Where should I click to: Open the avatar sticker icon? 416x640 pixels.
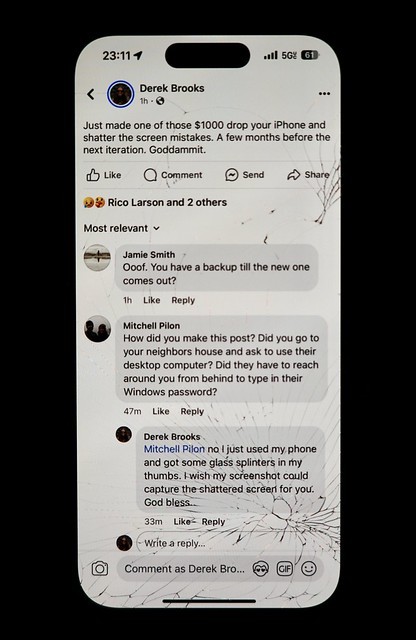(260, 569)
